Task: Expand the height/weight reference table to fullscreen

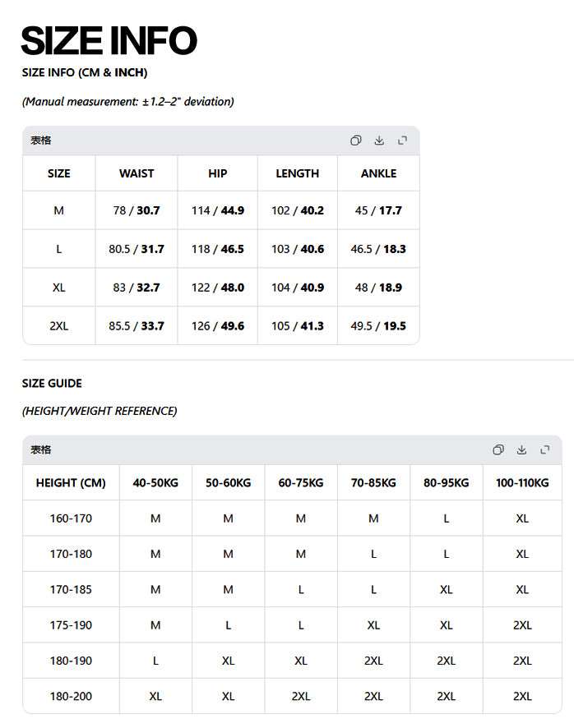Action: coord(544,449)
